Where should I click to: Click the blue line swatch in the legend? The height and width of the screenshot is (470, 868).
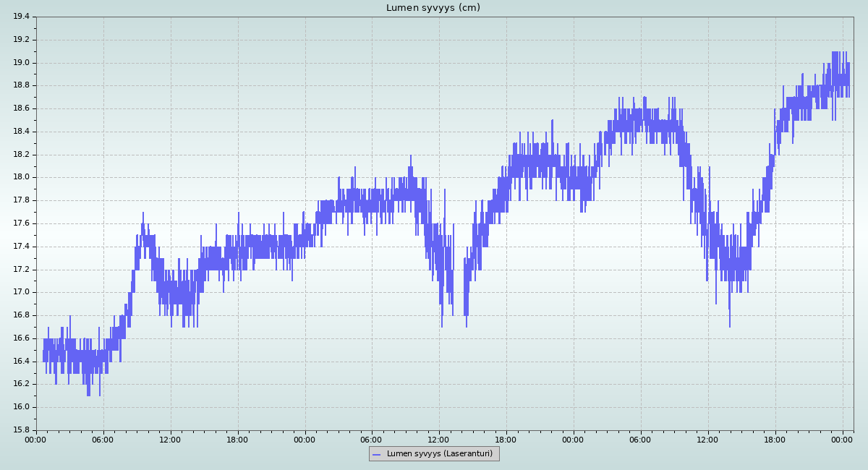[376, 454]
